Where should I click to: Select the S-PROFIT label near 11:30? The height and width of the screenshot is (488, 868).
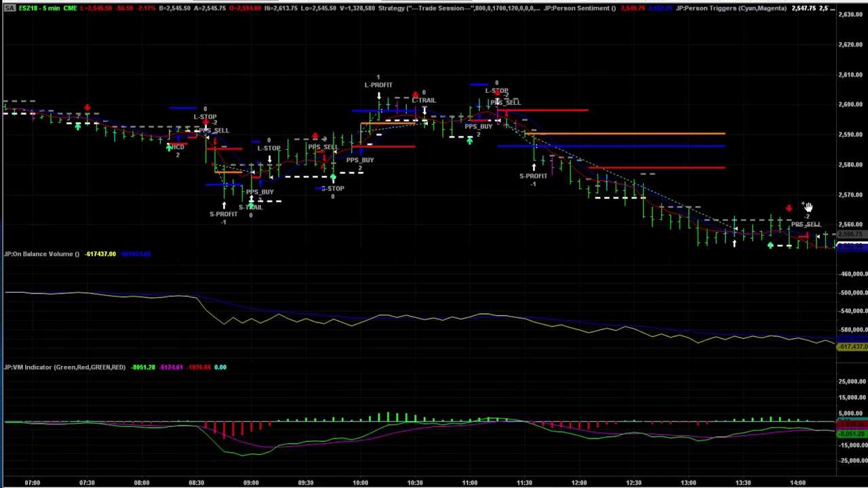click(533, 176)
